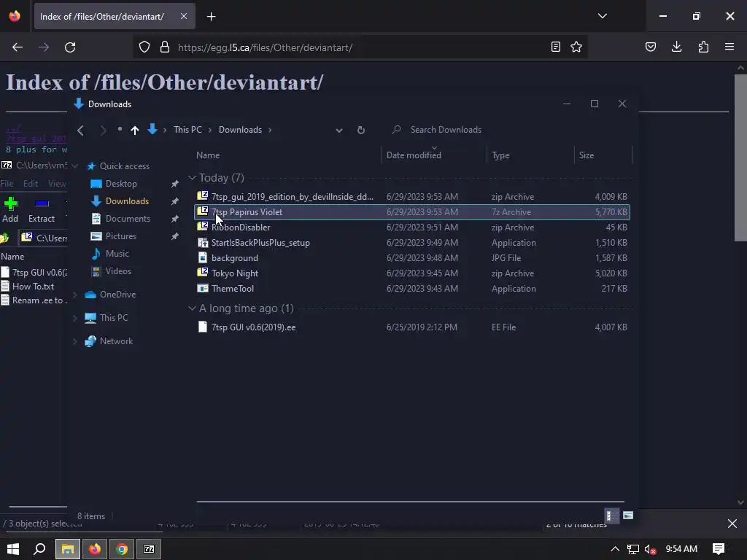Open Firefox tracking protection shield
The image size is (747, 560).
point(144,47)
